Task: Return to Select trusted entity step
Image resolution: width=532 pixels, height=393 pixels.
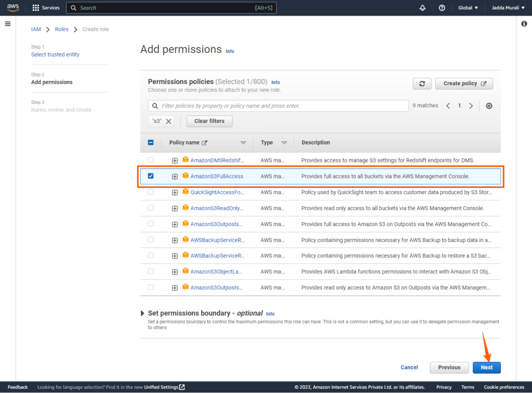Action: [x=55, y=55]
